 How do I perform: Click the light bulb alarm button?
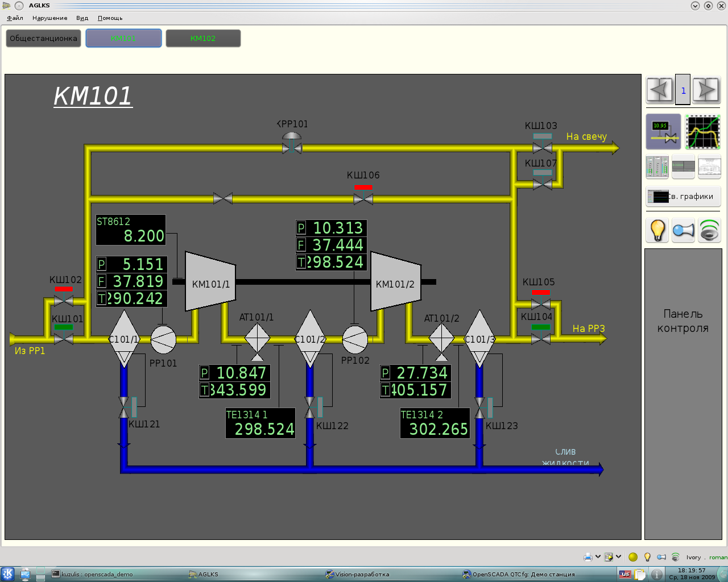coord(657,230)
